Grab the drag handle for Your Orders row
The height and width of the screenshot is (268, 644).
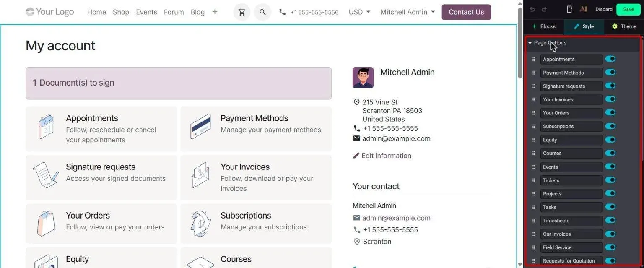click(534, 113)
